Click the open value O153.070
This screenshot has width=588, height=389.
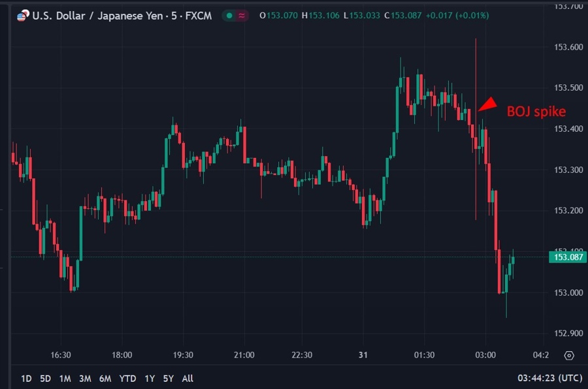pyautogui.click(x=278, y=16)
